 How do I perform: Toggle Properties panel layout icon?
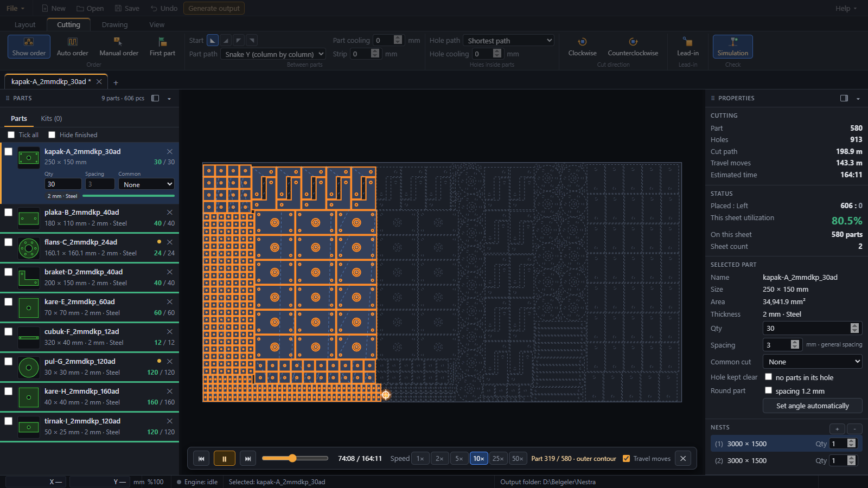point(844,98)
